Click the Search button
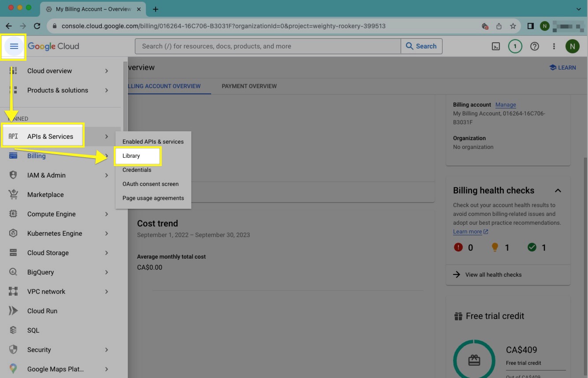588x378 pixels. (x=421, y=46)
